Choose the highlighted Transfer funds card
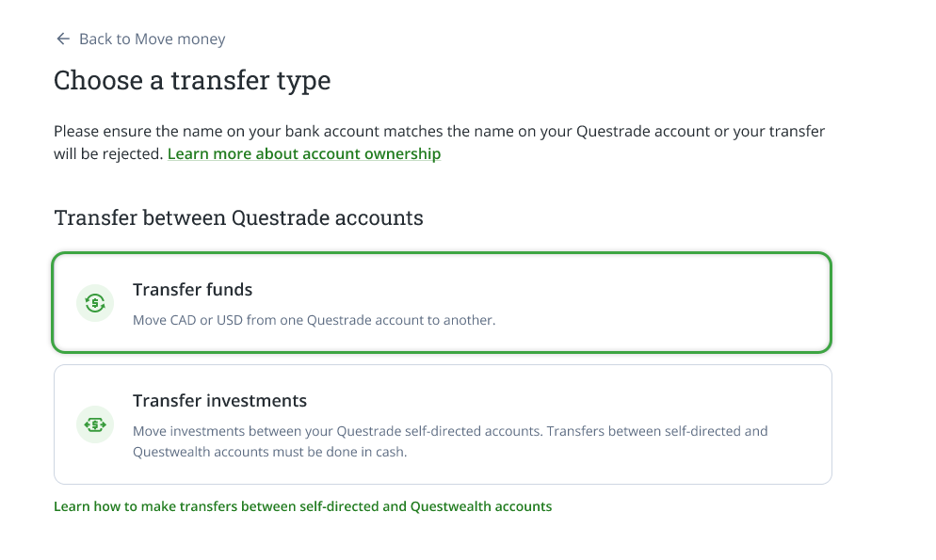This screenshot has height=560, width=936. click(x=443, y=302)
